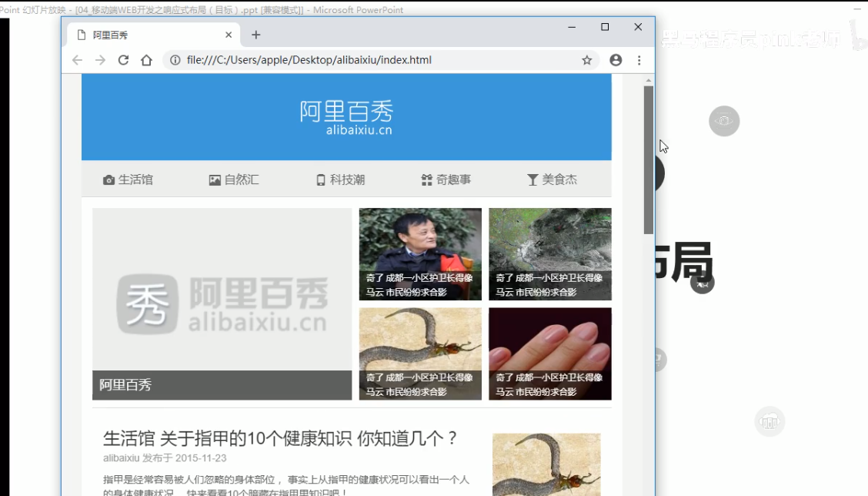868x496 pixels.
Task: View site info icon in address bar
Action: [x=175, y=60]
